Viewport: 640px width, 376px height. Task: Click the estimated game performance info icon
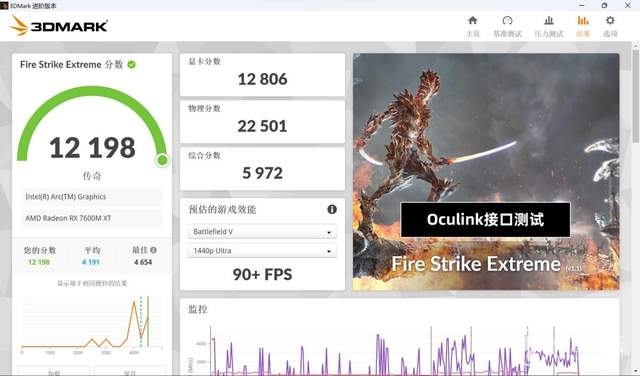coord(332,209)
